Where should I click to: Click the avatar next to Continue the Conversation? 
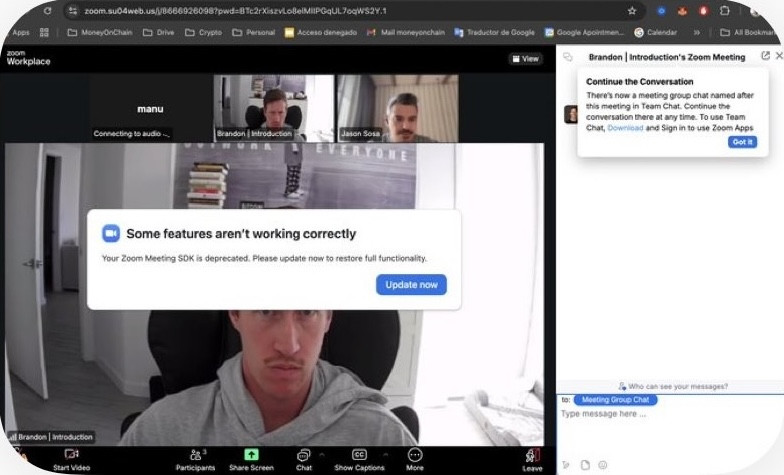[x=571, y=114]
